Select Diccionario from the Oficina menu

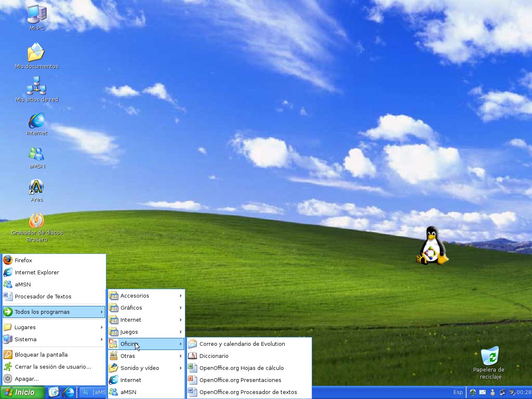214,356
